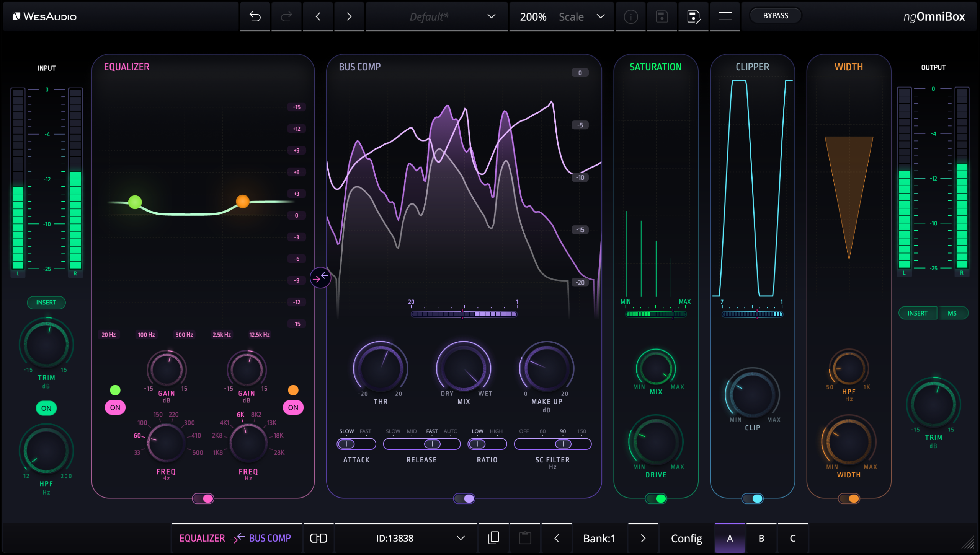Toggle the high EQ band ON button

pos(293,407)
